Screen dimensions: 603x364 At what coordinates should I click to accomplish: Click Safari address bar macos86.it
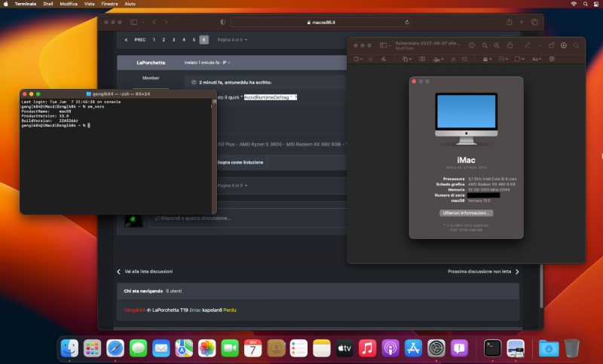(x=321, y=23)
